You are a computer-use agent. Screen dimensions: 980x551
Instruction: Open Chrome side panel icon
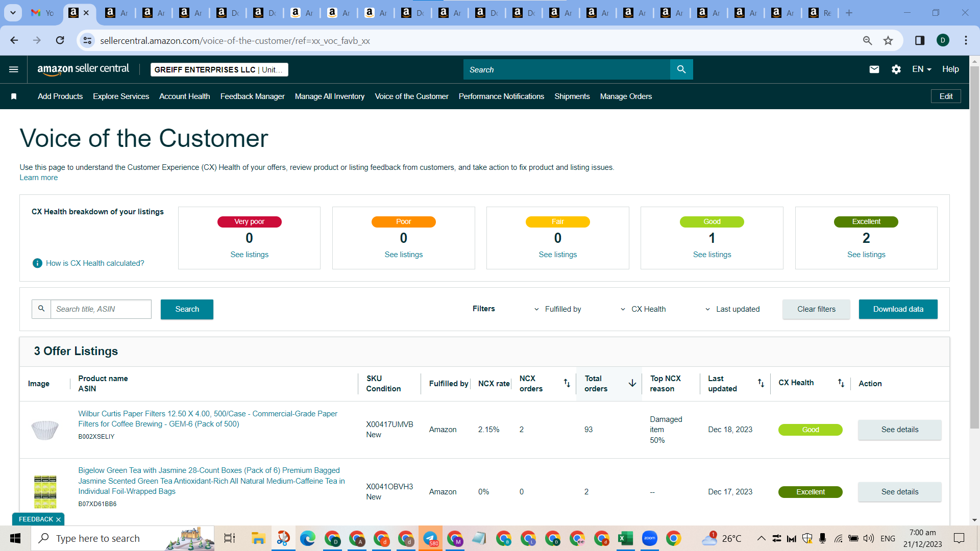[920, 40]
